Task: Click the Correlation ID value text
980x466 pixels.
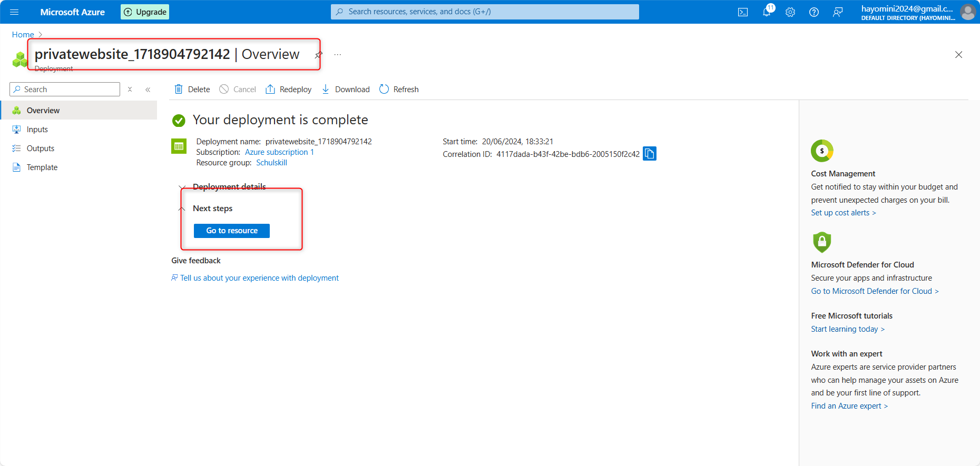Action: (568, 154)
